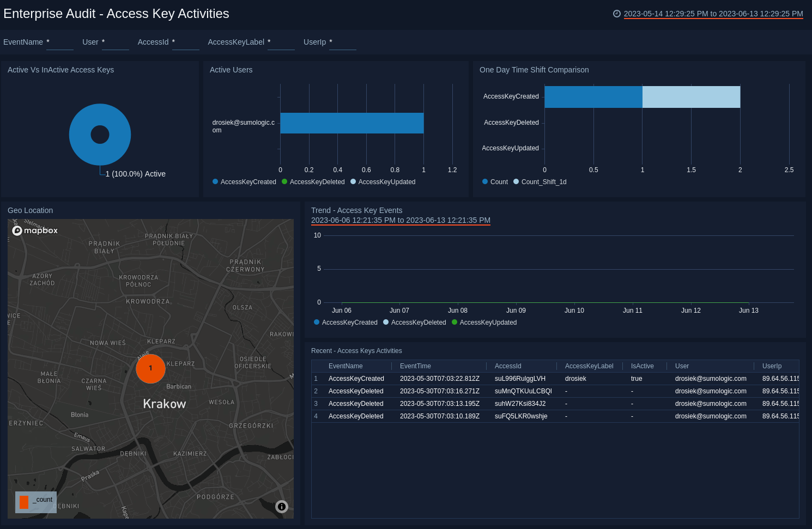Select the first AccessKeyCreated table row
Viewport: 812px width, 529px height.
356,379
